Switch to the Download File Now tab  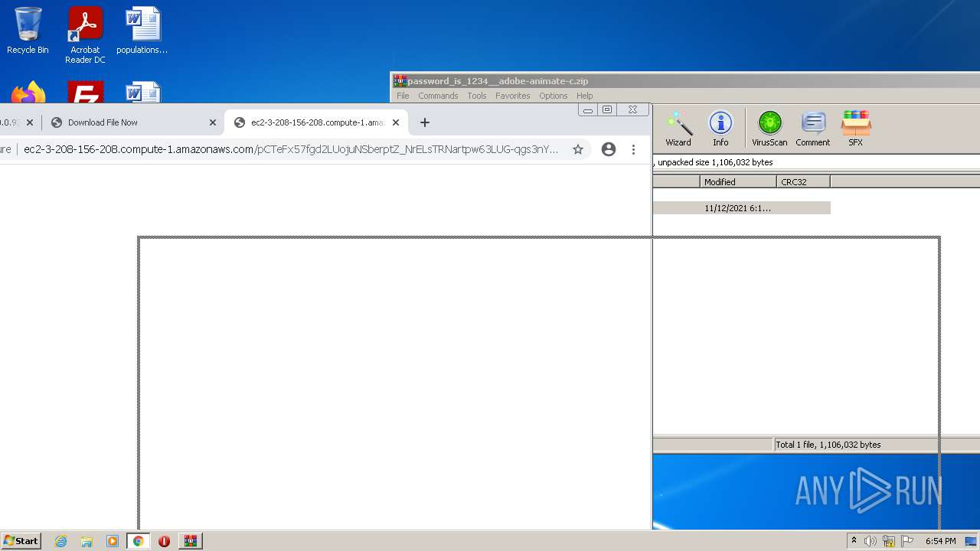tap(132, 122)
